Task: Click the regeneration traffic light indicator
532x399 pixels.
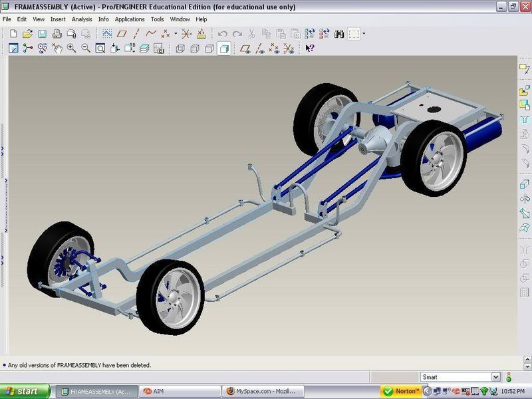Action: pos(509,377)
